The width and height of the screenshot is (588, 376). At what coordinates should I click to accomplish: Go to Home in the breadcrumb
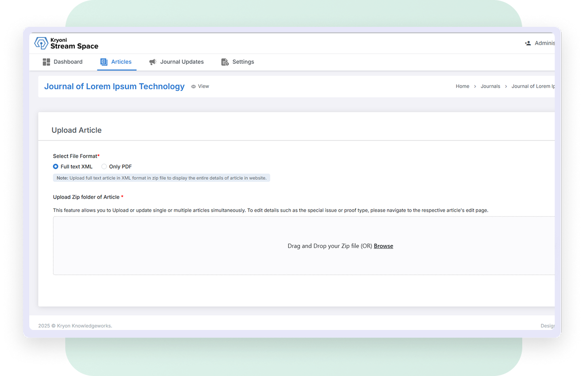pyautogui.click(x=462, y=86)
